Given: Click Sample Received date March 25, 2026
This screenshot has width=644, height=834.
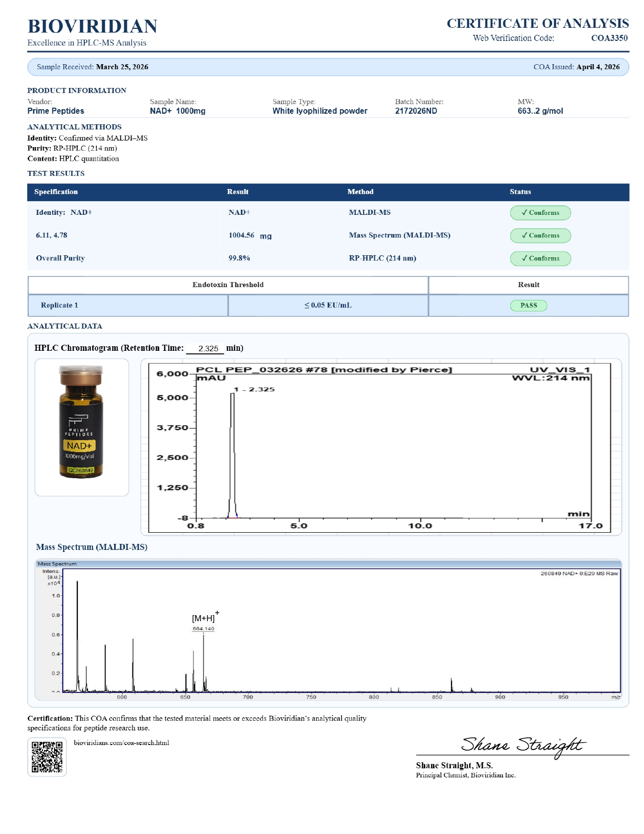Looking at the screenshot, I should coord(122,67).
